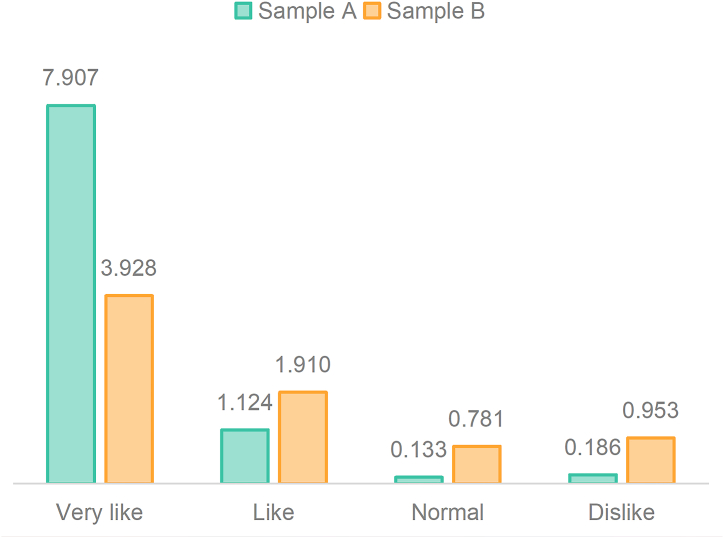This screenshot has height=538, width=724.
Task: Click the Sample B bar for Dislike
Action: 651,460
